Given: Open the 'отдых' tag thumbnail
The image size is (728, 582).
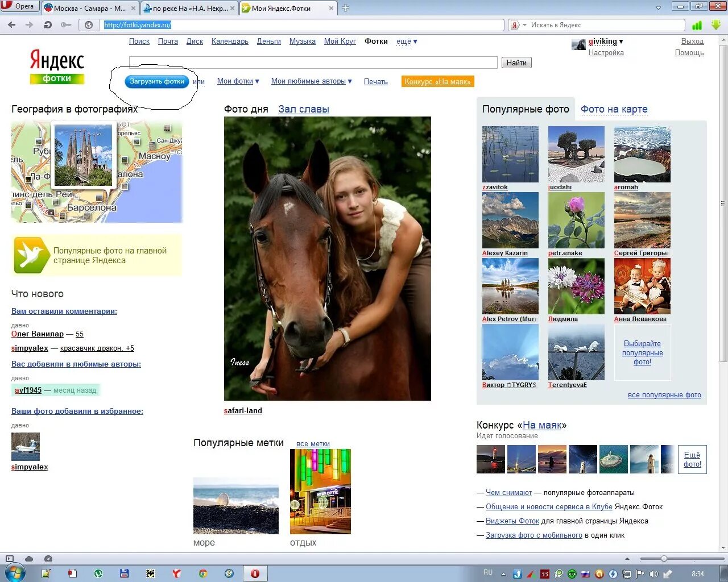Looking at the screenshot, I should [320, 492].
